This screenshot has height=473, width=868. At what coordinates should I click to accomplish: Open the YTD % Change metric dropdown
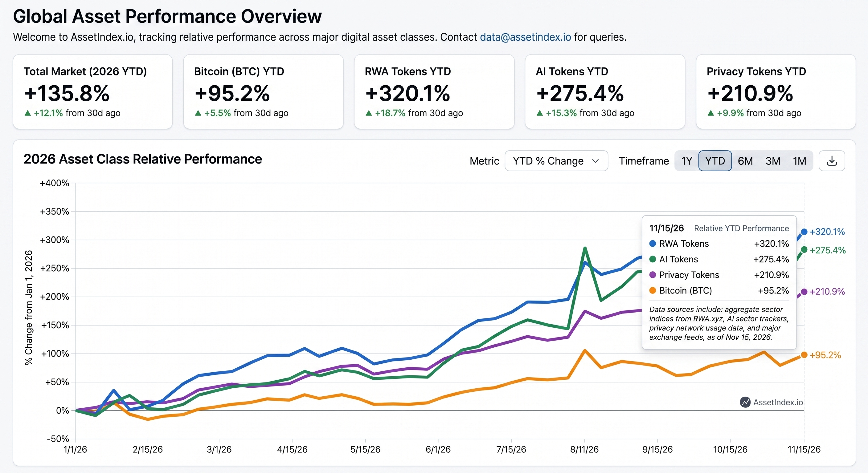point(556,161)
